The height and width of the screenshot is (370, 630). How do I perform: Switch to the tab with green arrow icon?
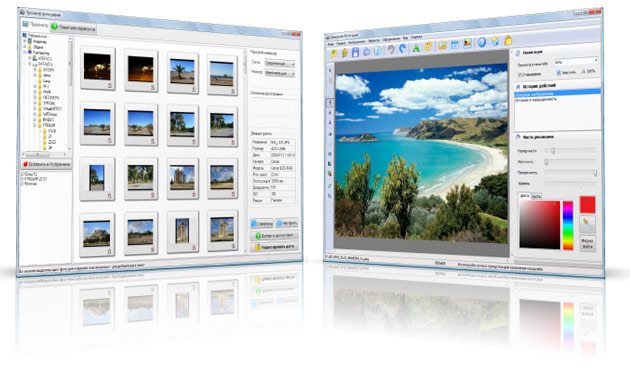[x=73, y=28]
